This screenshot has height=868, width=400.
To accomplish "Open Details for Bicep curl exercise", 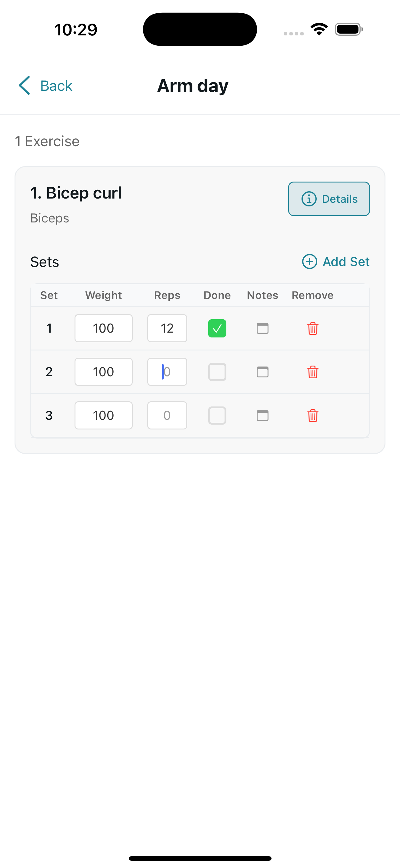I will (x=328, y=199).
